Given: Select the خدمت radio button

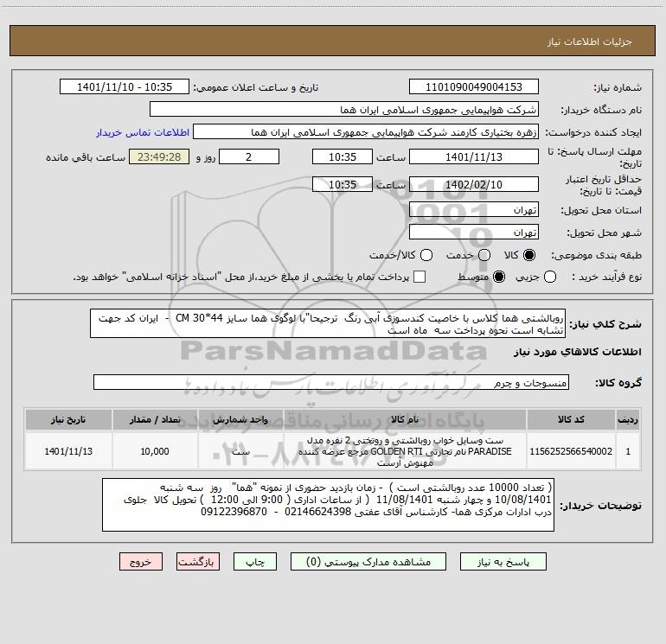Looking at the screenshot, I should pyautogui.click(x=484, y=255).
